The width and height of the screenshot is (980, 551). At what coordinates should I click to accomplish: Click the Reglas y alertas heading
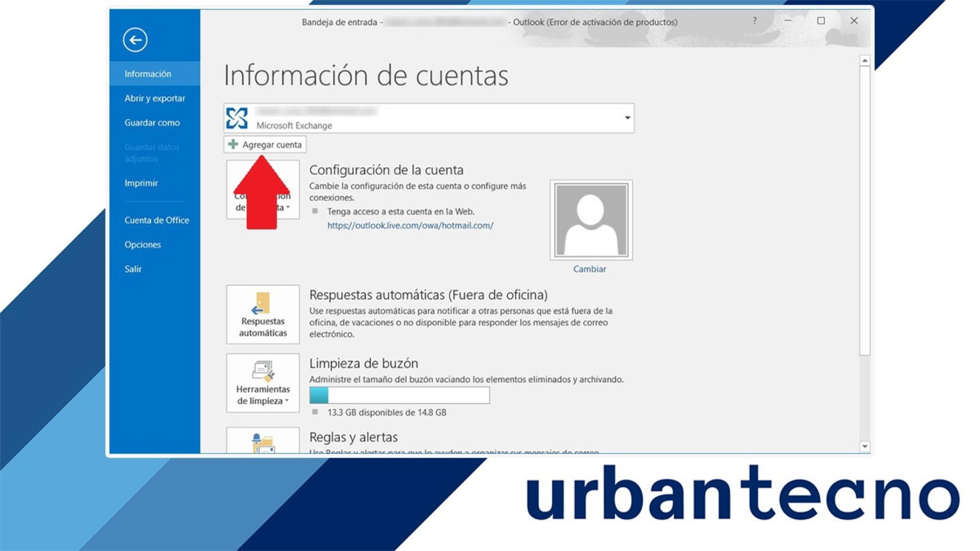click(353, 437)
